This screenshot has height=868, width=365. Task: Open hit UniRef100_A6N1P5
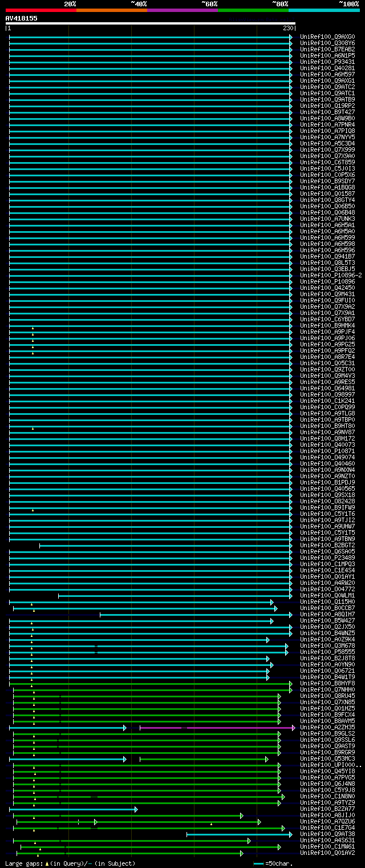(327, 56)
